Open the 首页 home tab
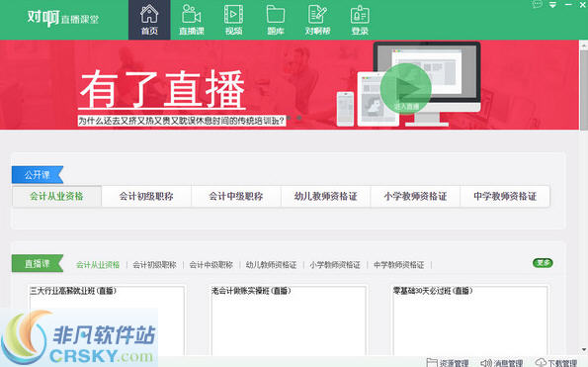Image resolution: width=588 pixels, height=367 pixels. pyautogui.click(x=149, y=20)
